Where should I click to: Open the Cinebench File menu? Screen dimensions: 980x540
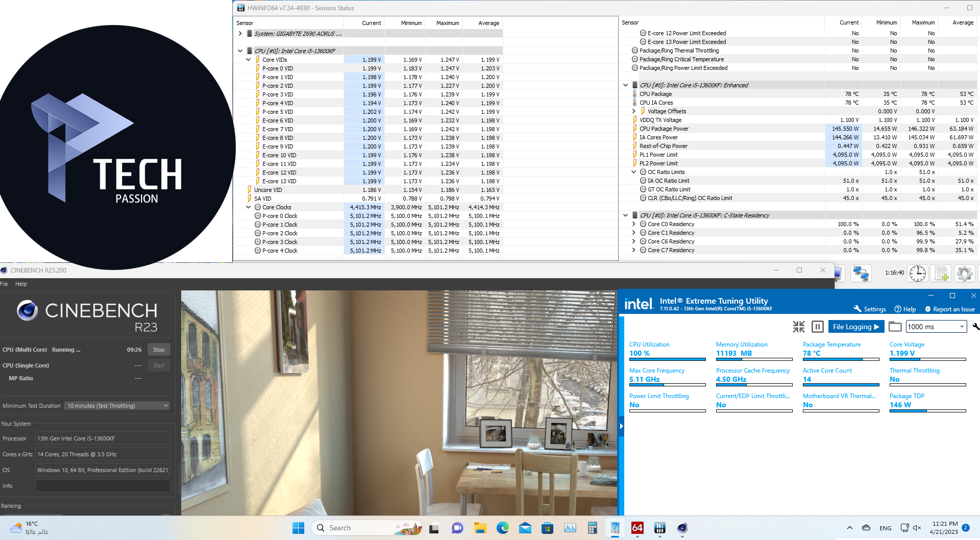tap(4, 284)
